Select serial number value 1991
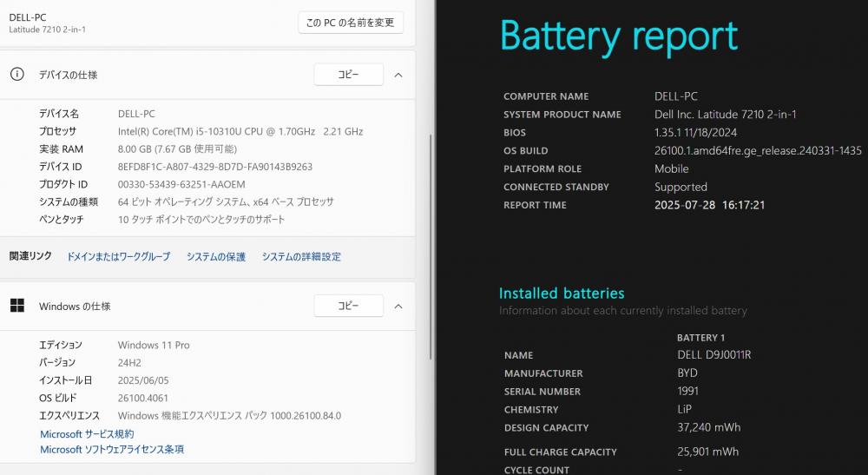This screenshot has height=475, width=868. (687, 392)
